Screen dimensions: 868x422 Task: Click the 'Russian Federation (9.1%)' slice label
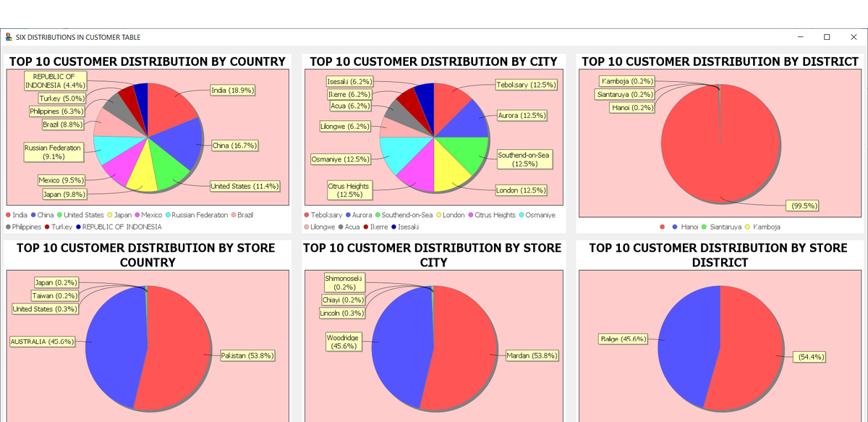[x=53, y=151]
